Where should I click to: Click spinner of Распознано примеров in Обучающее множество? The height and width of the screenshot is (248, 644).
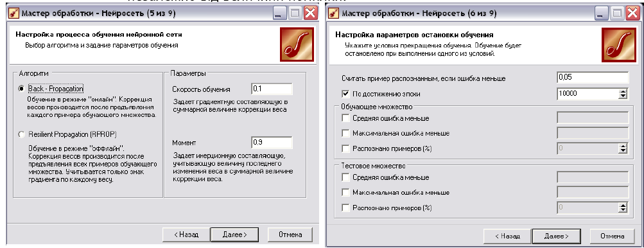click(623, 148)
